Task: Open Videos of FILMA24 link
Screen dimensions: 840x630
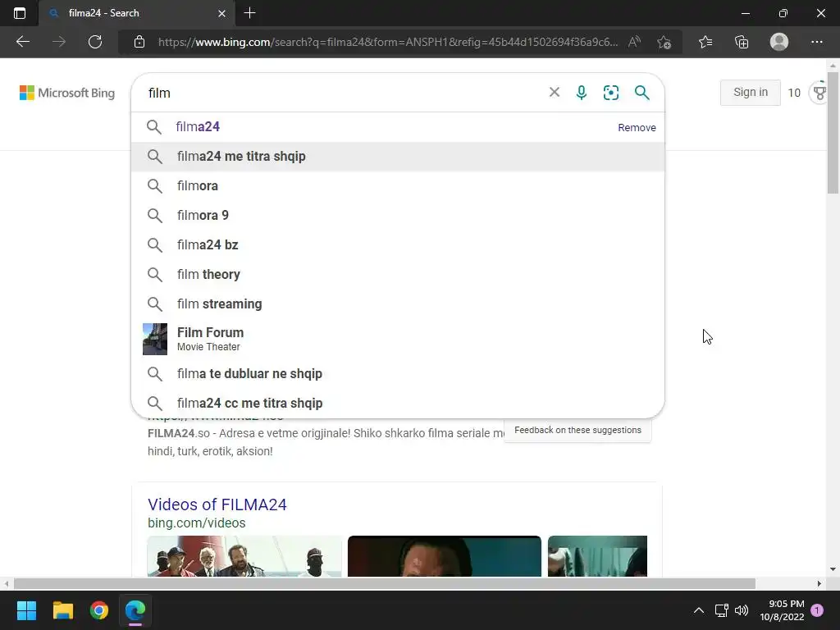Action: pyautogui.click(x=217, y=504)
